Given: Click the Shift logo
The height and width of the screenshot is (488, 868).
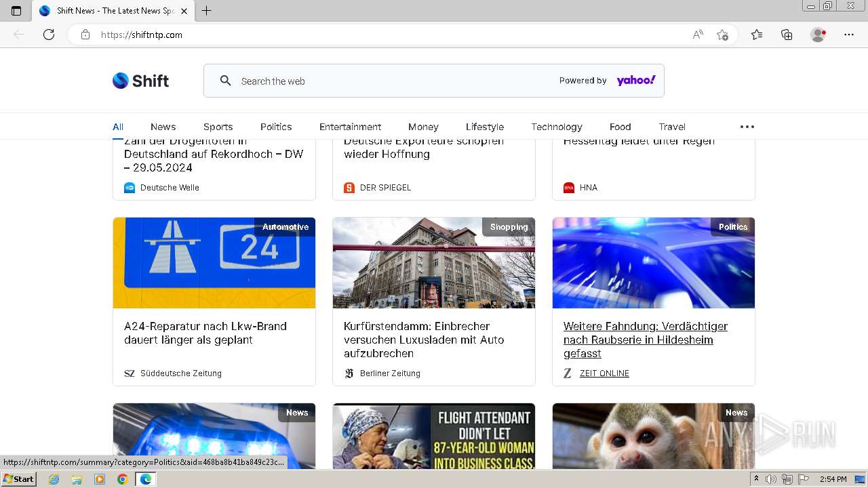Looking at the screenshot, I should click(140, 81).
